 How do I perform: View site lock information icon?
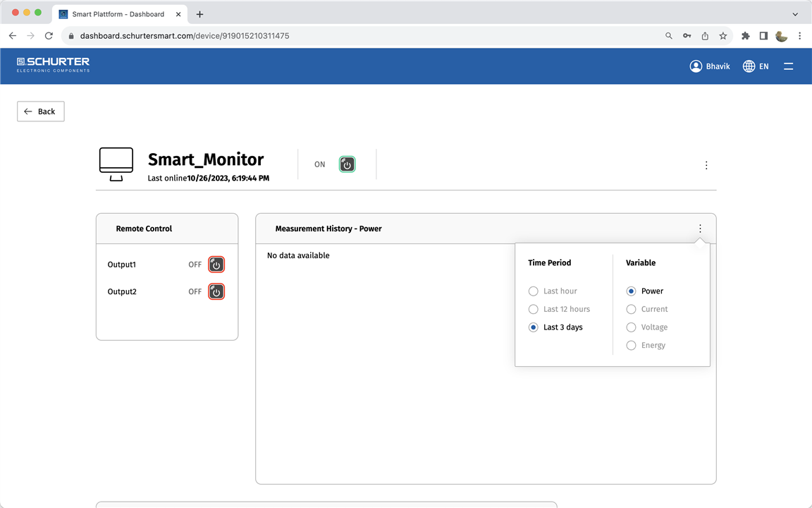pos(71,36)
